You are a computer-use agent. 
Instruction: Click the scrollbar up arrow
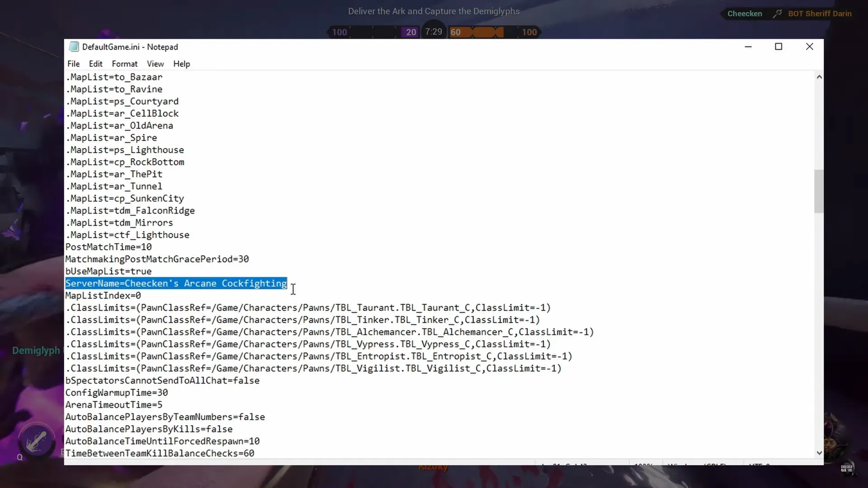pyautogui.click(x=818, y=76)
